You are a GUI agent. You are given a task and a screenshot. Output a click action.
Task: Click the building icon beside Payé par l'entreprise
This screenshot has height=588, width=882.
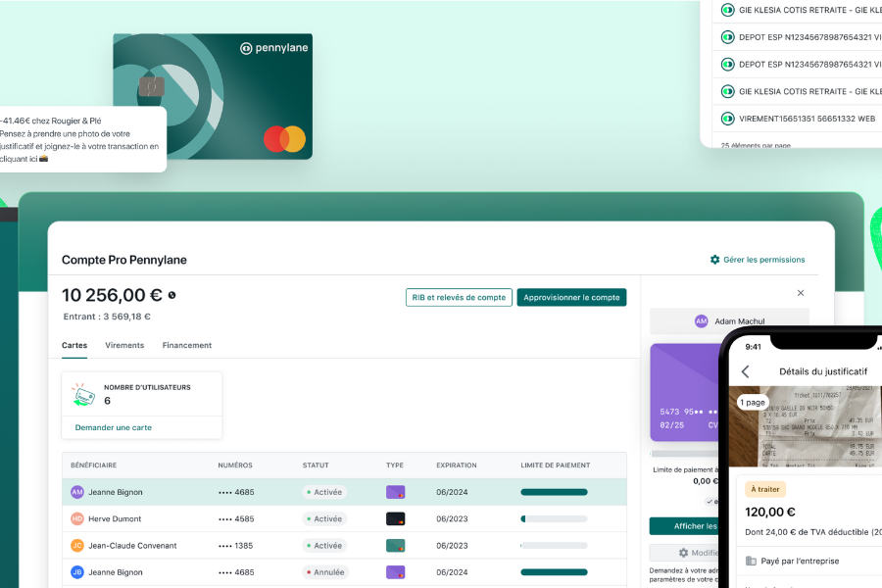(751, 561)
